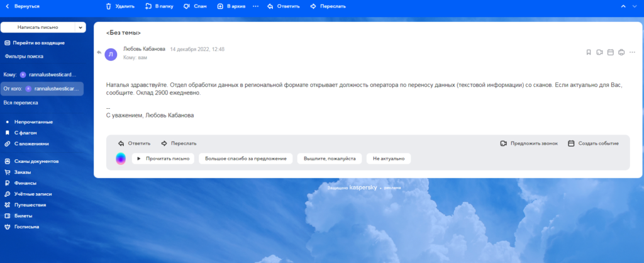Choose quick reply Вышлите, пожалуйста
Screen dimensions: 644x263
tap(330, 159)
